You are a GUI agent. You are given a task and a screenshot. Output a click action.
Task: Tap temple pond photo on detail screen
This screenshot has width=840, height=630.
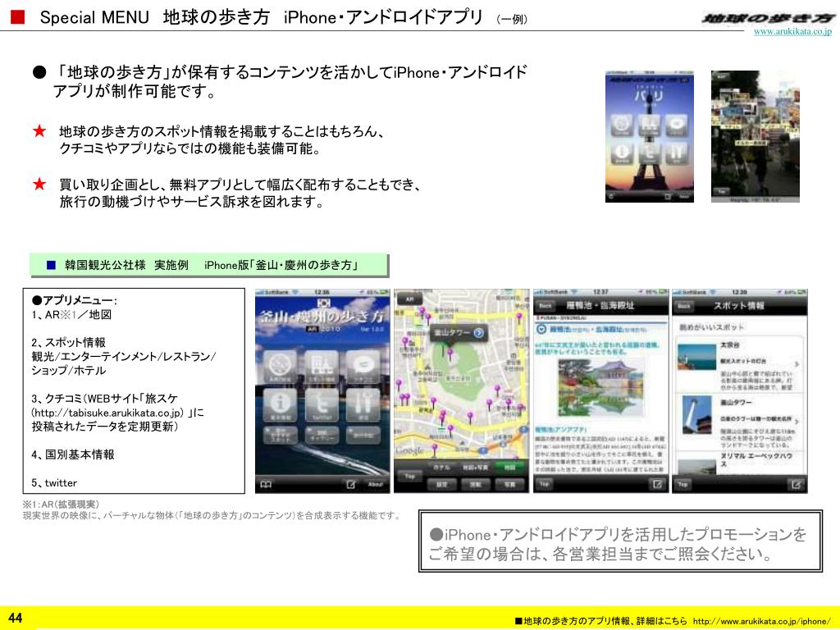[x=600, y=388]
